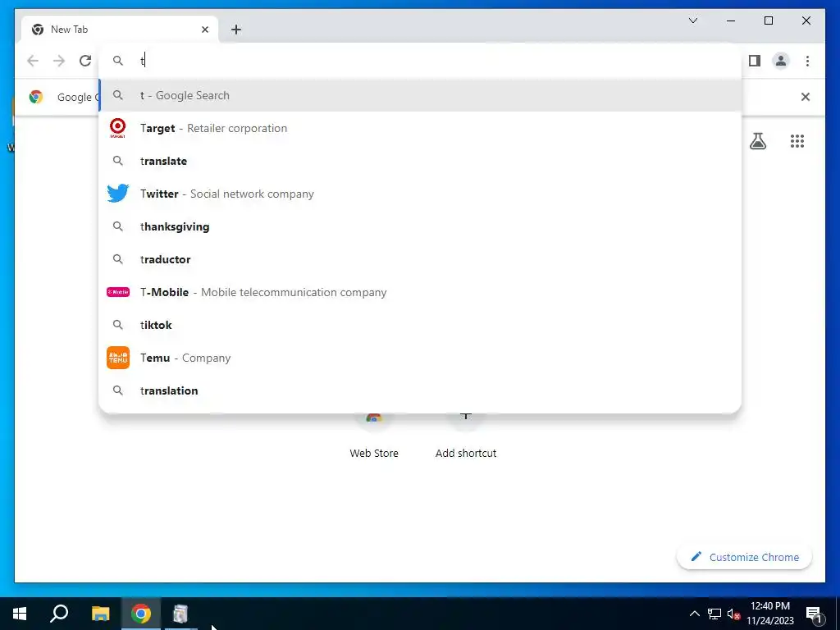The height and width of the screenshot is (630, 840).
Task: Open the Web Store shortcut
Action: click(x=374, y=436)
